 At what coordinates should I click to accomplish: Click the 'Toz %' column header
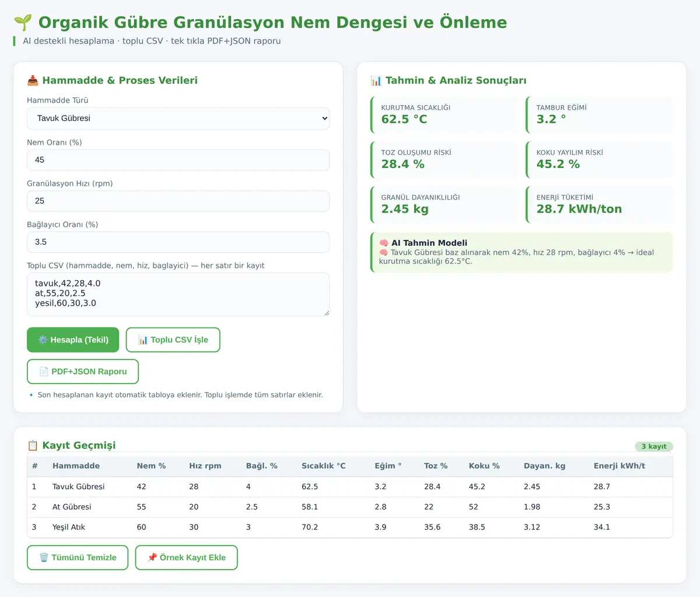click(x=436, y=466)
